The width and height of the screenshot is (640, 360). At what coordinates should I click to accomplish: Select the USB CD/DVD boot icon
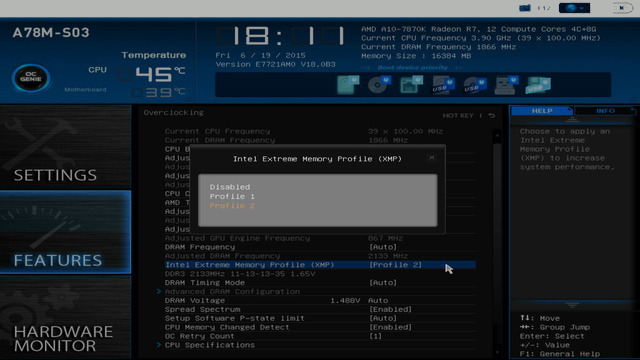pos(475,85)
